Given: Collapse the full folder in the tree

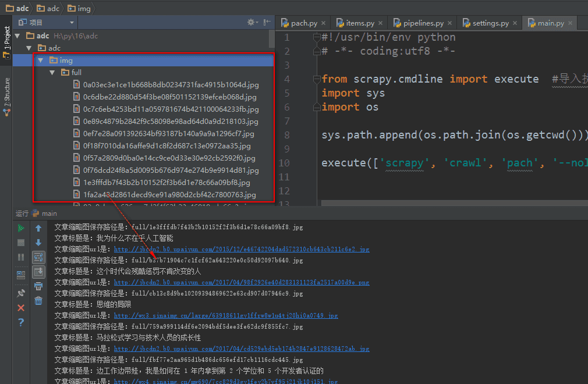Looking at the screenshot, I should [x=52, y=73].
